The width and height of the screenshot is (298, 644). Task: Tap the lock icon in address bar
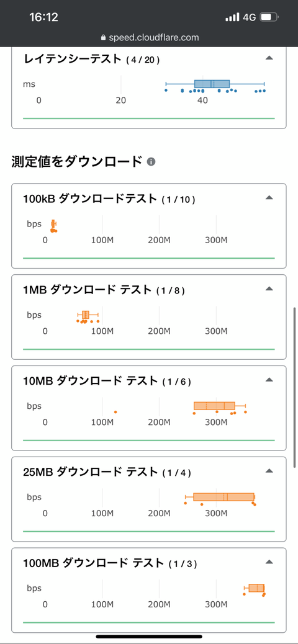point(103,37)
